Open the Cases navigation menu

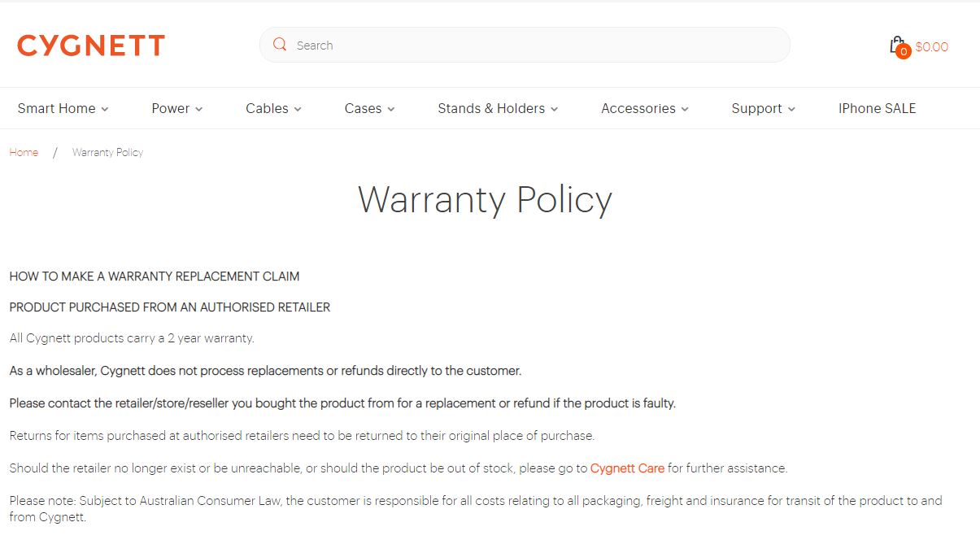pos(368,108)
